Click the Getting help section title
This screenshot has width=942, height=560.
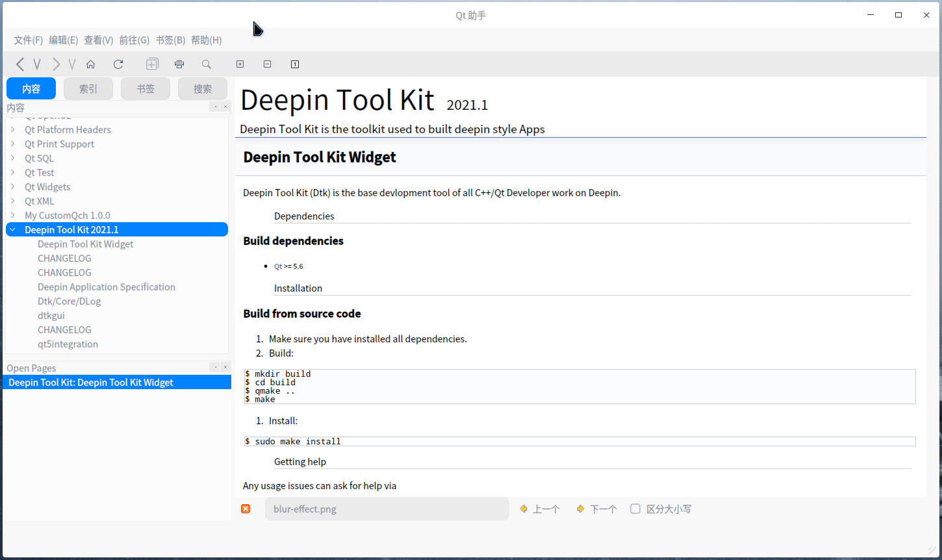click(300, 462)
